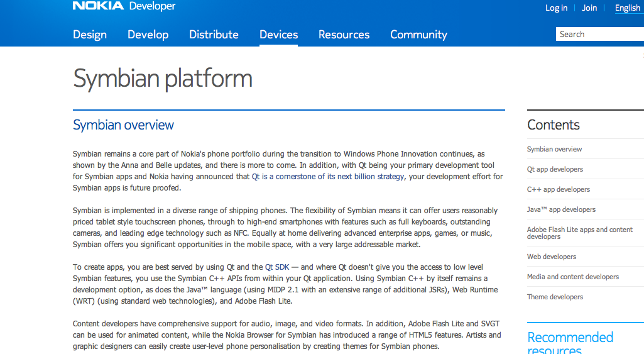Click Adobe Flash Lite apps and content developers
The image size is (644, 354).
coord(579,233)
